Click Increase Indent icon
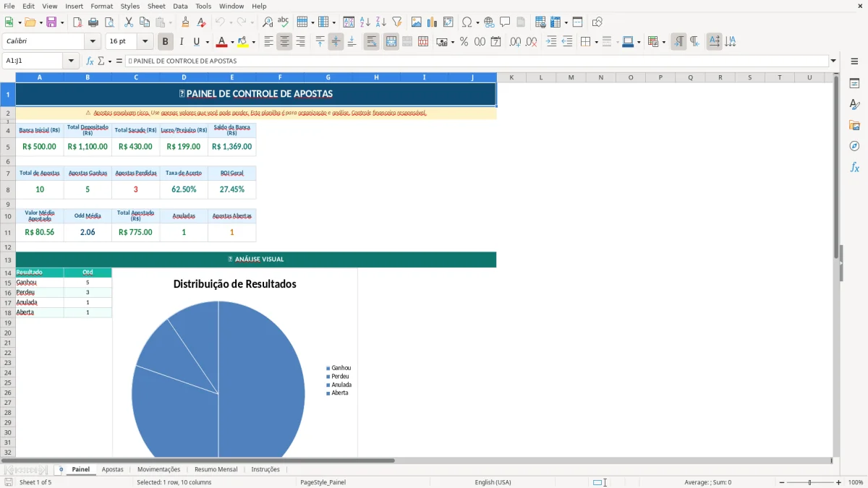This screenshot has width=868, height=488. 551,42
